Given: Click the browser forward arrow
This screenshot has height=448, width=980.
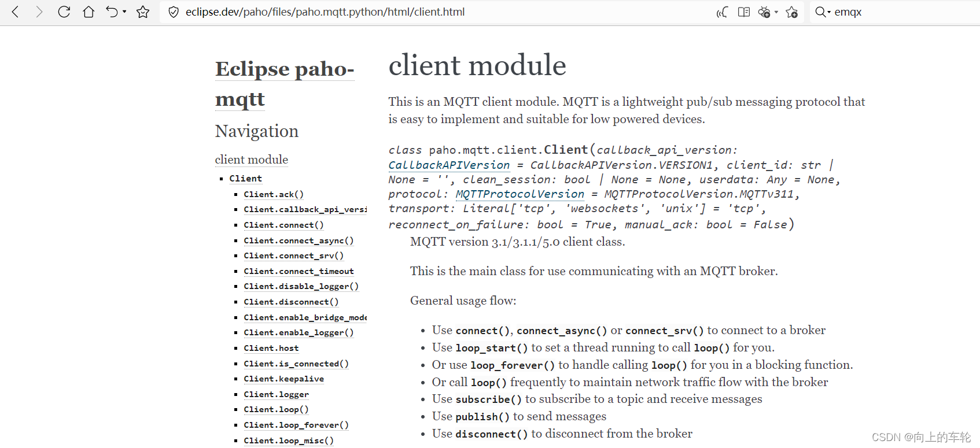Looking at the screenshot, I should (39, 12).
